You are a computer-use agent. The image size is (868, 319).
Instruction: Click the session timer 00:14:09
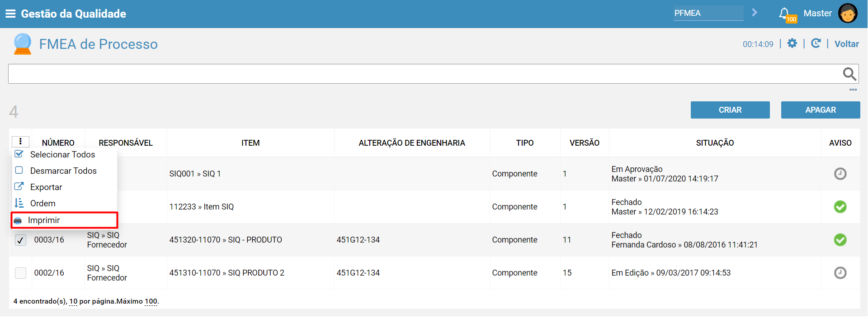point(758,44)
